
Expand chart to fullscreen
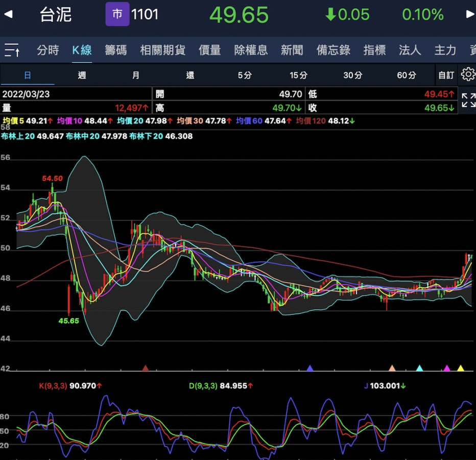click(468, 100)
